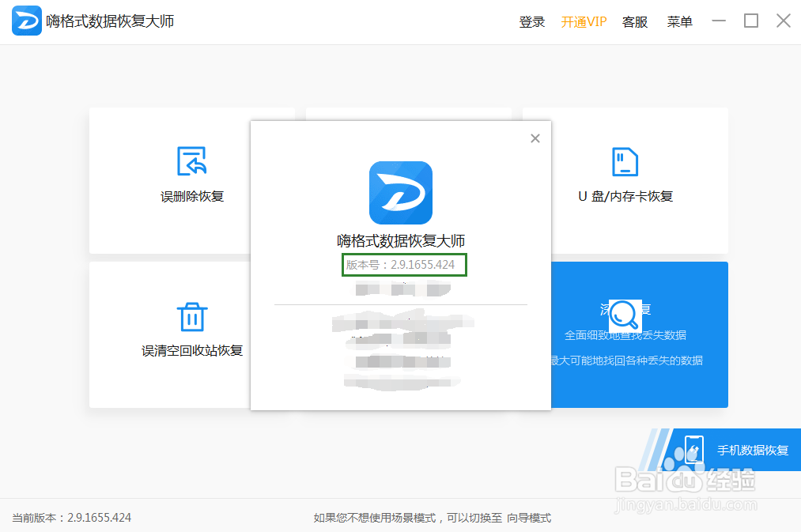Click the 开通VIP upgrade link

click(x=583, y=21)
